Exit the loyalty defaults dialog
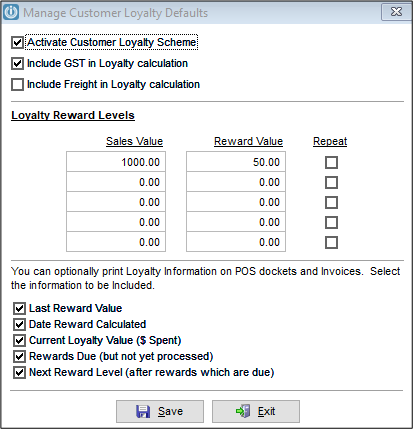Image resolution: width=413 pixels, height=429 pixels. click(256, 412)
